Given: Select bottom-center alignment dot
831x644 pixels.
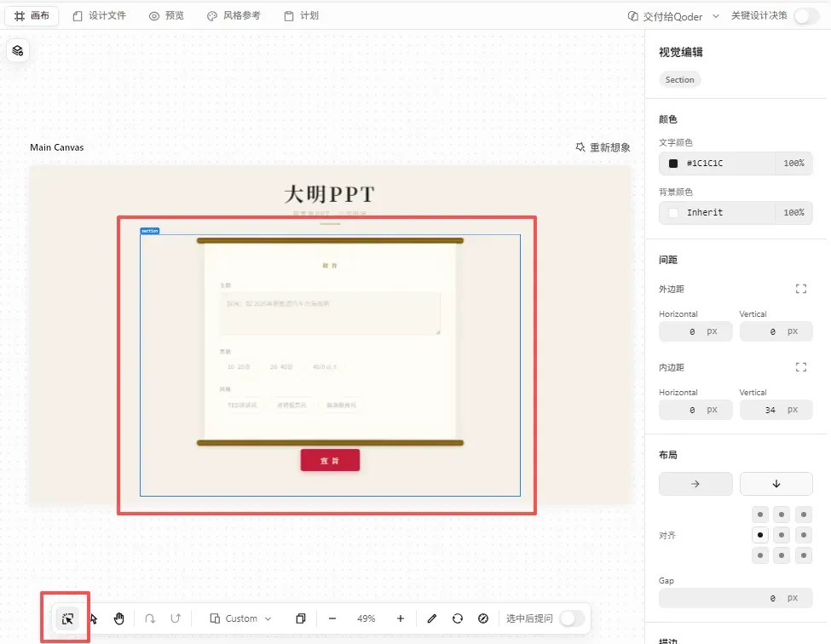Looking at the screenshot, I should point(782,555).
